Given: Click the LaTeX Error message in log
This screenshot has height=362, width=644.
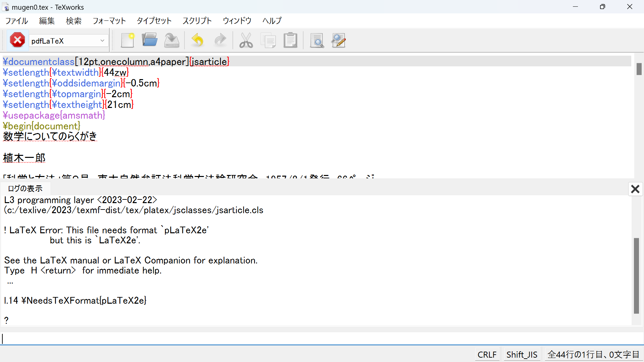Looking at the screenshot, I should (106, 230).
